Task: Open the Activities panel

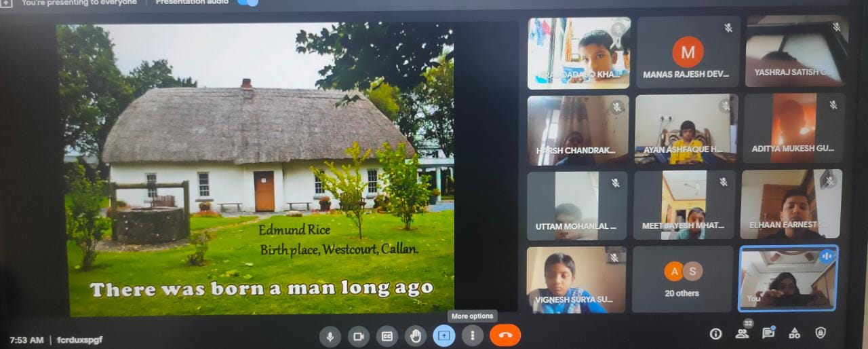Action: [794, 333]
